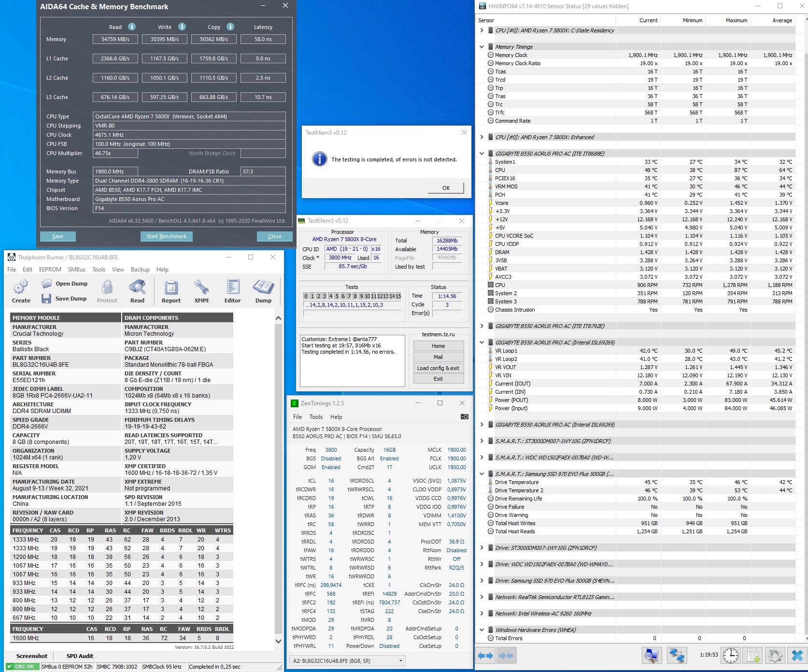Expand the ITE IT8792E sensor group
The width and height of the screenshot is (808, 672).
(x=482, y=326)
